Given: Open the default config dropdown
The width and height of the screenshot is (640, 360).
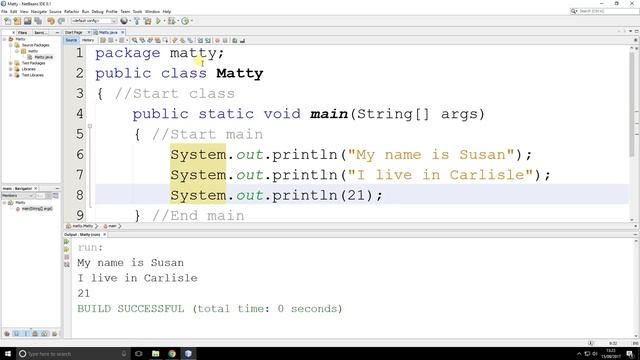Looking at the screenshot, I should tap(93, 21).
